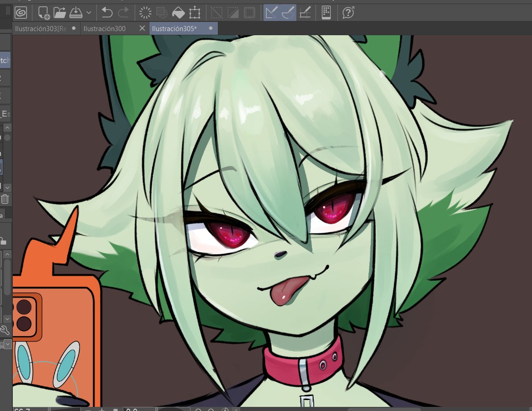
Task: Toggle Snap to Ruler
Action: [x=271, y=13]
